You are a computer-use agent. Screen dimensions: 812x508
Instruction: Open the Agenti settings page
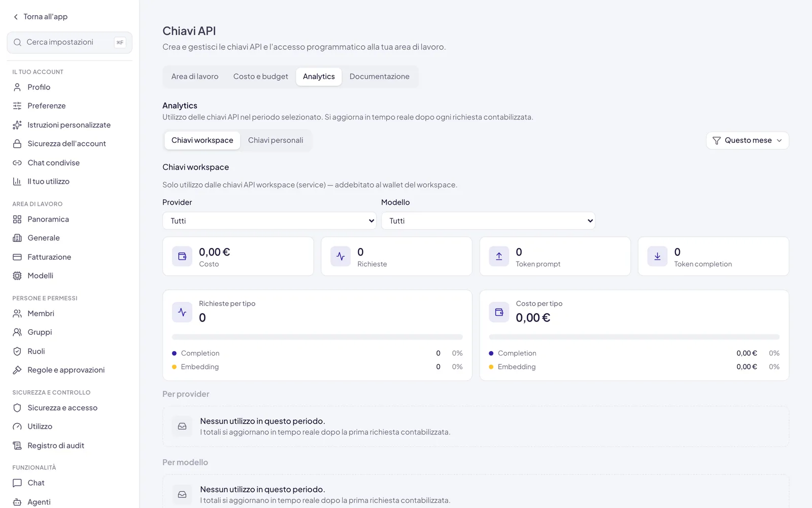click(x=70, y=502)
